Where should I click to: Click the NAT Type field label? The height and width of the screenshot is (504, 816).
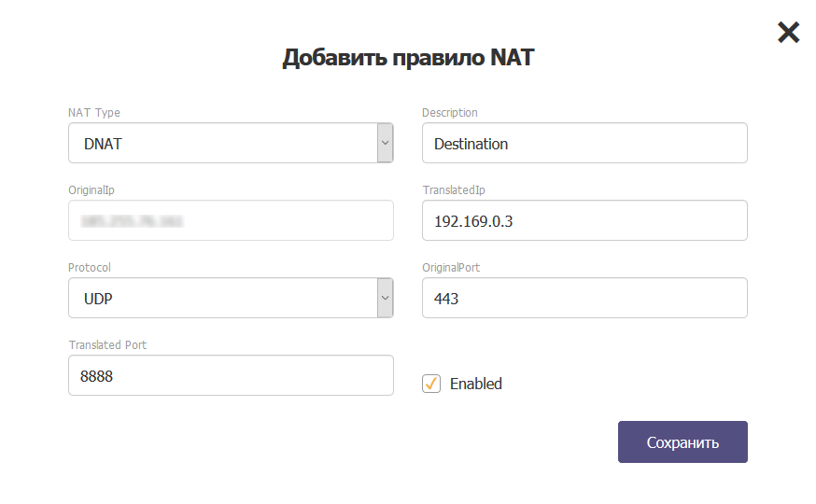click(94, 113)
